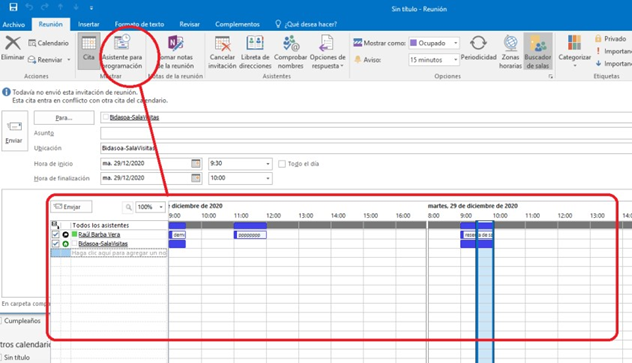
Task: Open Asistente para programación
Action: (x=122, y=52)
